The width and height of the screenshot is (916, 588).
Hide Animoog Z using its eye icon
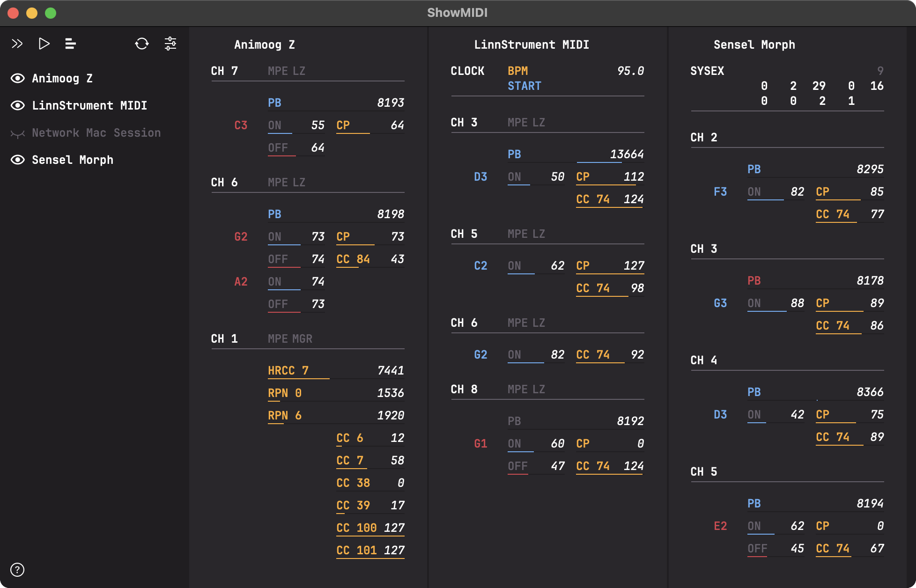(x=18, y=78)
